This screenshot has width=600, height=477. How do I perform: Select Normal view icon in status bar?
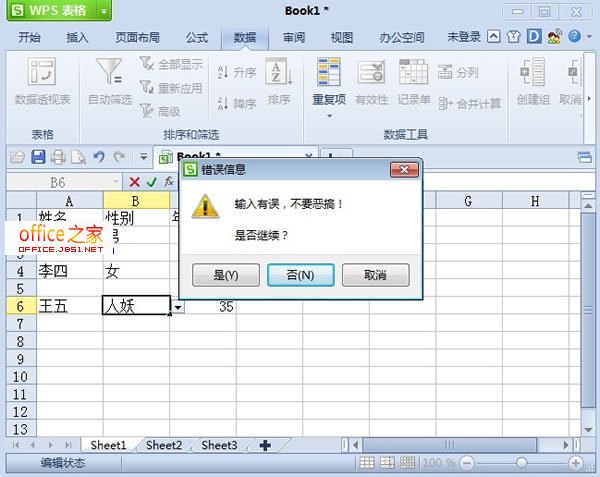(367, 463)
